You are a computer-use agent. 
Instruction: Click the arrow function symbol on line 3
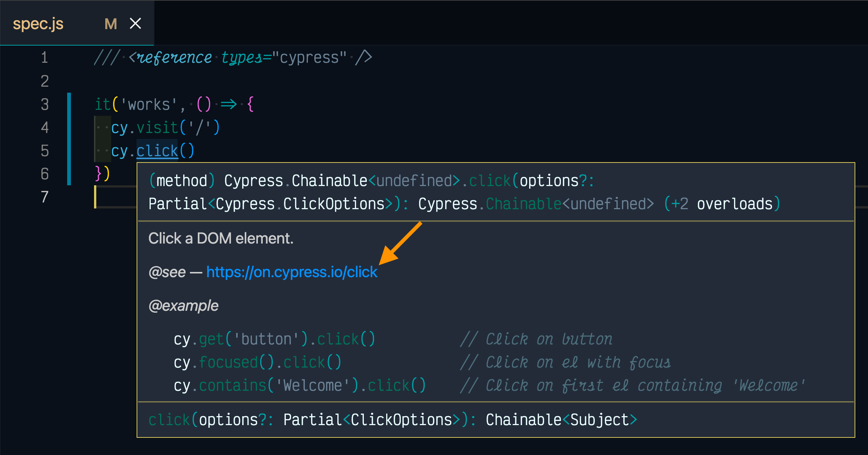(228, 104)
